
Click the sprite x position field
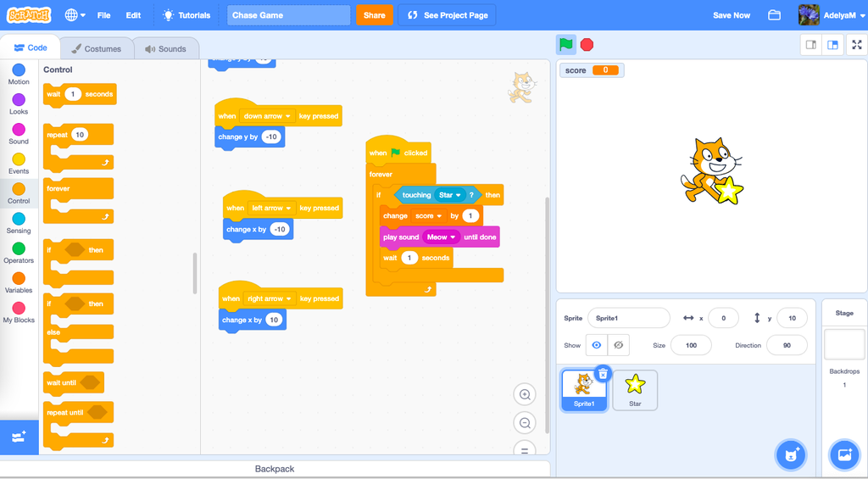723,318
